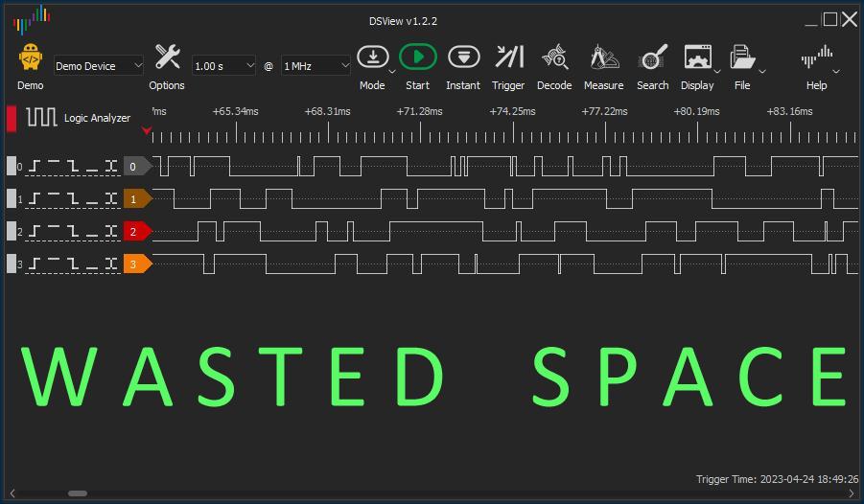Click the red Logic Analyzer color bar
The width and height of the screenshot is (864, 504).
(x=11, y=118)
